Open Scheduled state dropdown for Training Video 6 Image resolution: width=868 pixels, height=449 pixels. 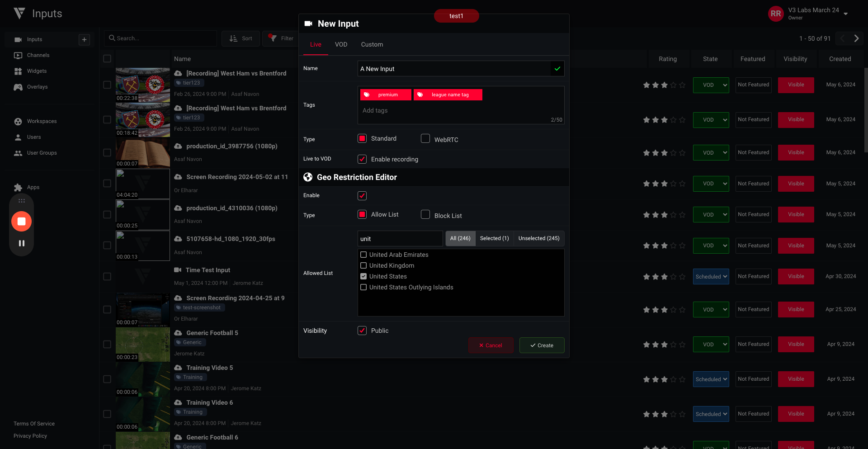[711, 414]
